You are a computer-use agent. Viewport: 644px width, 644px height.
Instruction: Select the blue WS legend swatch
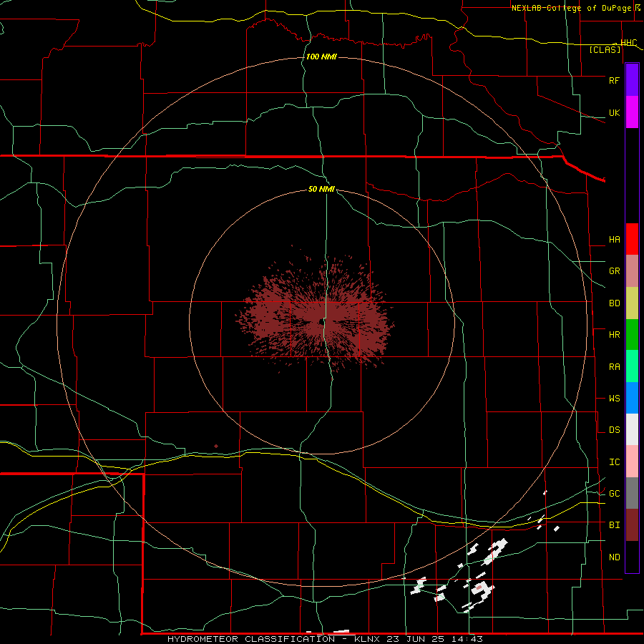(x=632, y=398)
